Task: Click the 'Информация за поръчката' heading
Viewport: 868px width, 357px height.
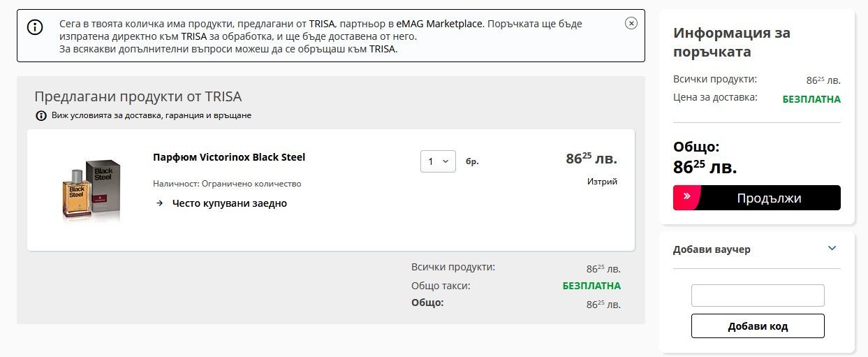Action: (x=732, y=42)
